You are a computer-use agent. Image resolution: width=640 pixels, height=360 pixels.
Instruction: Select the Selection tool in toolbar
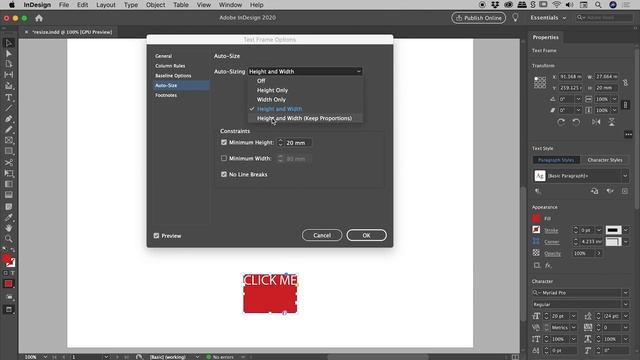[x=9, y=43]
